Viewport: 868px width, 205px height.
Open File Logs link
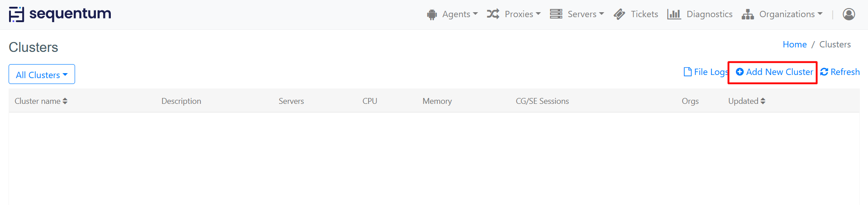[706, 72]
